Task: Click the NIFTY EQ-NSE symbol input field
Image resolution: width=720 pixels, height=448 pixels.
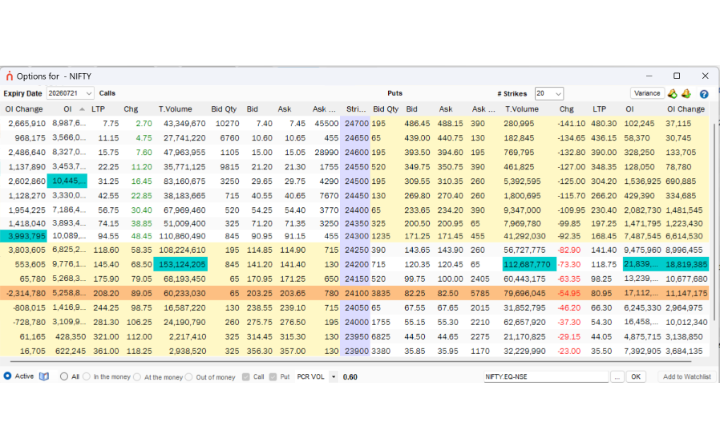Action: pyautogui.click(x=546, y=377)
